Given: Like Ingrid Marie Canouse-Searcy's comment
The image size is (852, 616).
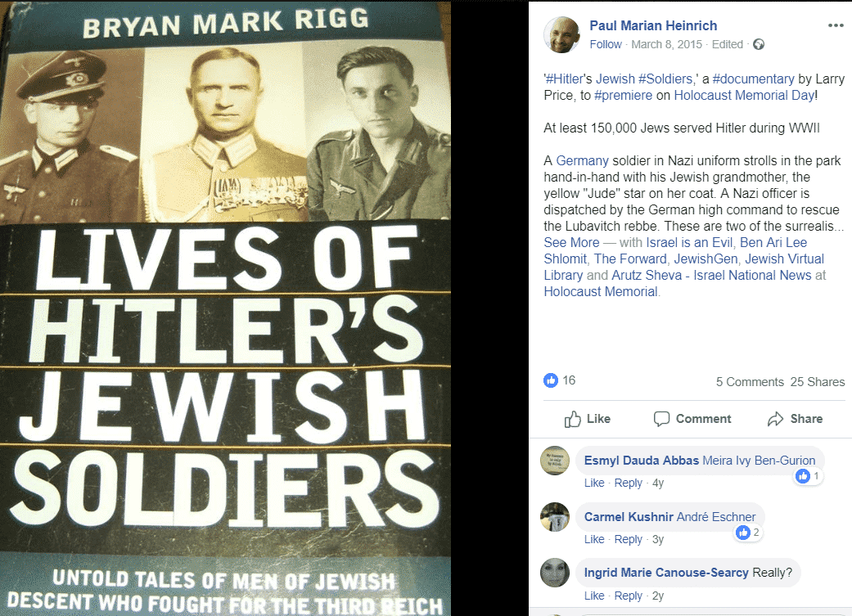Looking at the screenshot, I should 594,596.
